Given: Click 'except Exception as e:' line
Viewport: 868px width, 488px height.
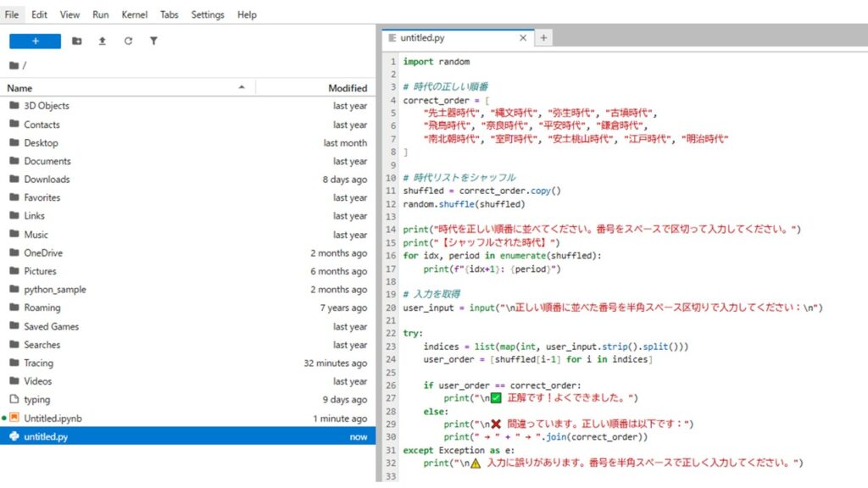Looking at the screenshot, I should point(459,450).
